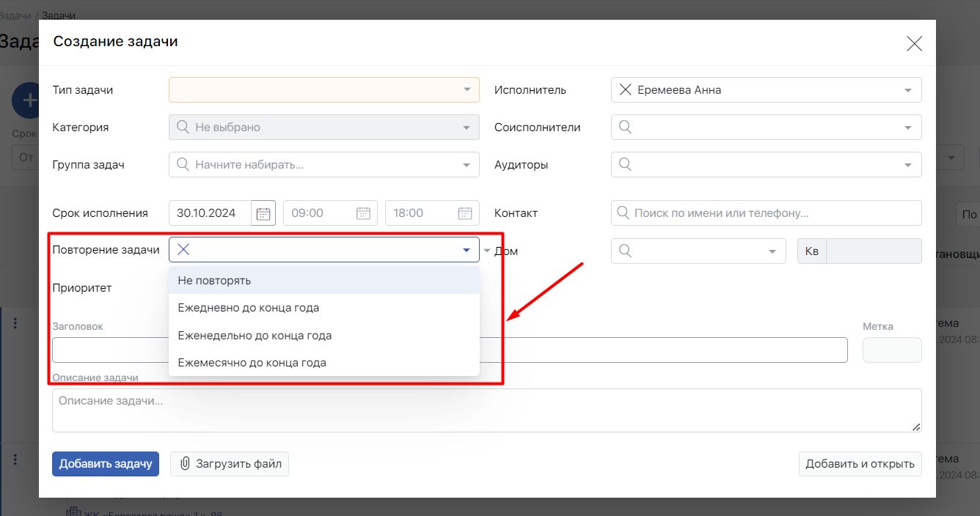980x516 pixels.
Task: Collapse the Повторение задачи dropdown arrow
Action: click(x=467, y=250)
